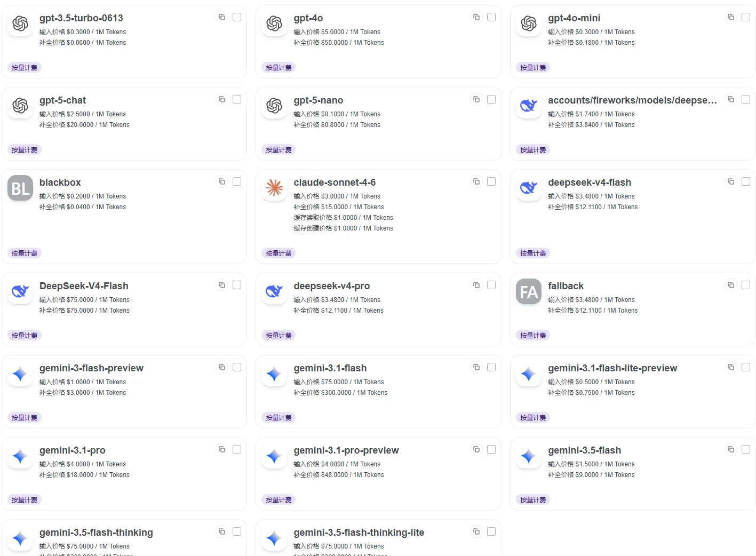Click the 按量计费 tag on claude-sonnet-4-6 card
The width and height of the screenshot is (756, 556).
[x=278, y=253]
